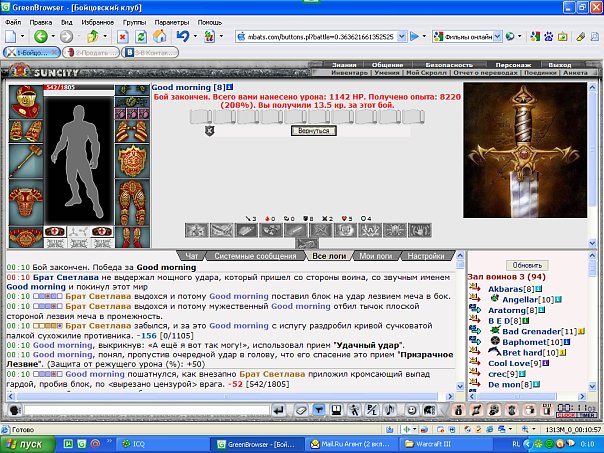Expand the up-folder button dropdown arrow
This screenshot has height=453, width=604.
[105, 37]
